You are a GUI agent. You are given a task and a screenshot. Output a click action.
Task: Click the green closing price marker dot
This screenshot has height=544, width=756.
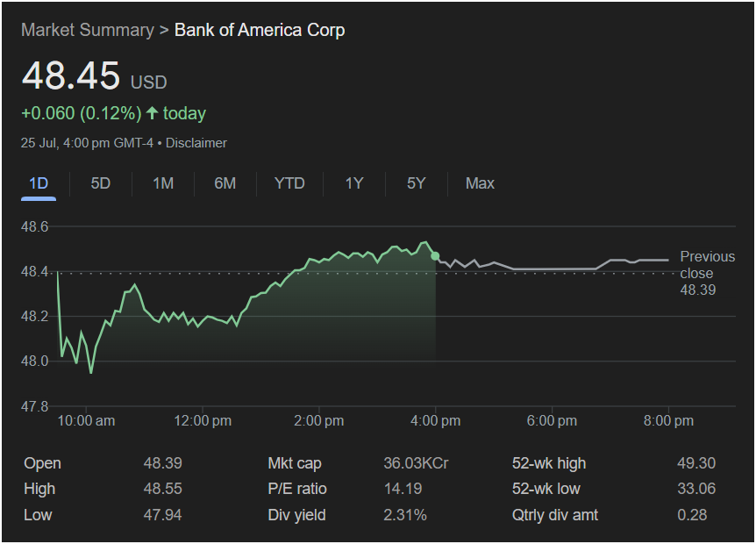click(x=435, y=256)
